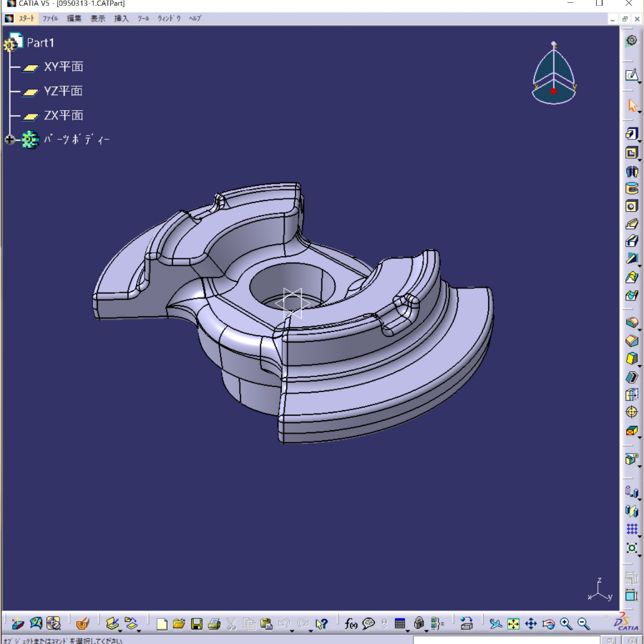Expand the パーツボディー tree node
The image size is (644, 644).
[9, 140]
